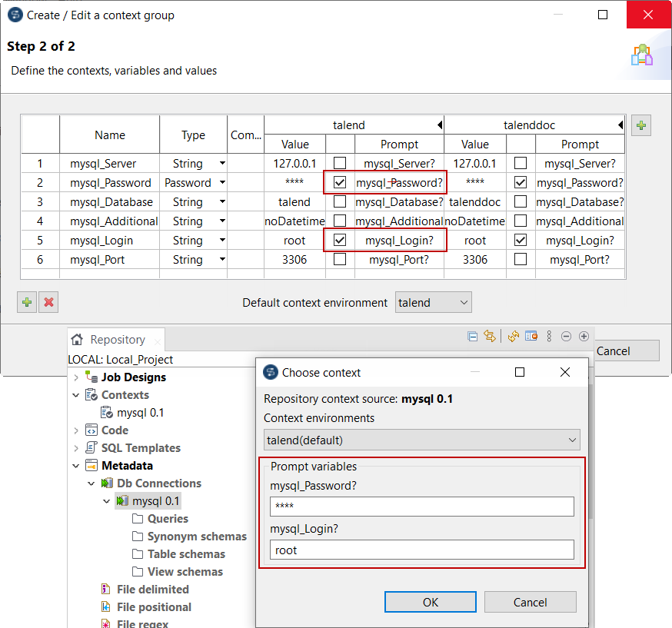Refresh the Repository view
672x628 pixels.
[514, 337]
